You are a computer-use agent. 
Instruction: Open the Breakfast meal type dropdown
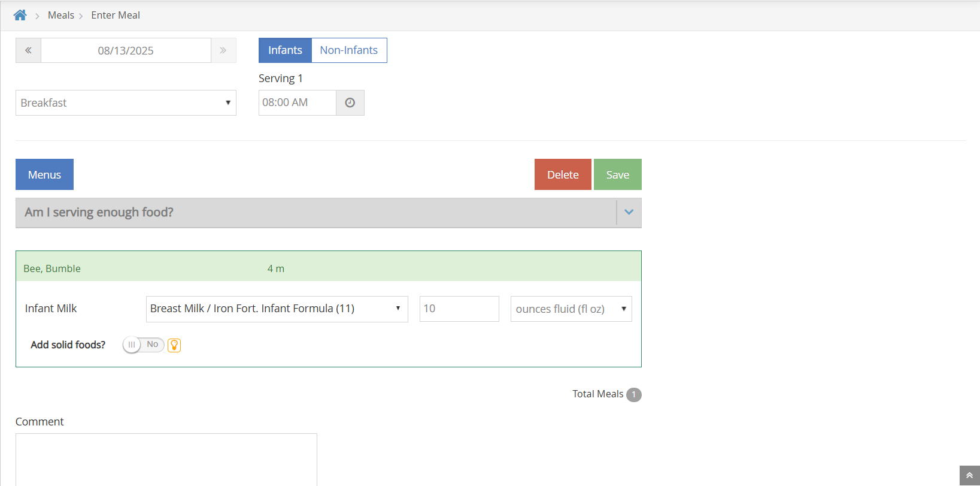[126, 102]
